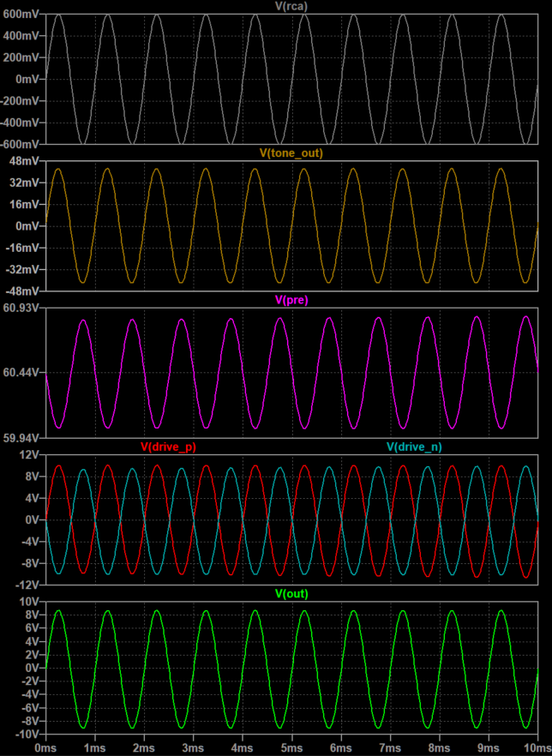Image resolution: width=552 pixels, height=756 pixels.
Task: Select the V(tone_out) trace label
Action: click(291, 153)
